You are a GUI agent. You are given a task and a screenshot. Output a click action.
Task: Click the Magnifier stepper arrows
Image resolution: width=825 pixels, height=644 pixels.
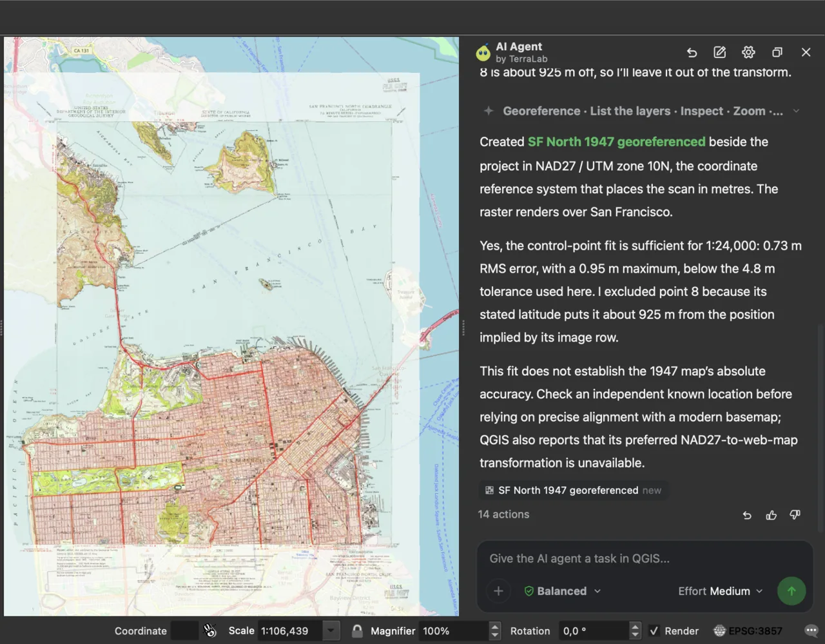(x=494, y=631)
